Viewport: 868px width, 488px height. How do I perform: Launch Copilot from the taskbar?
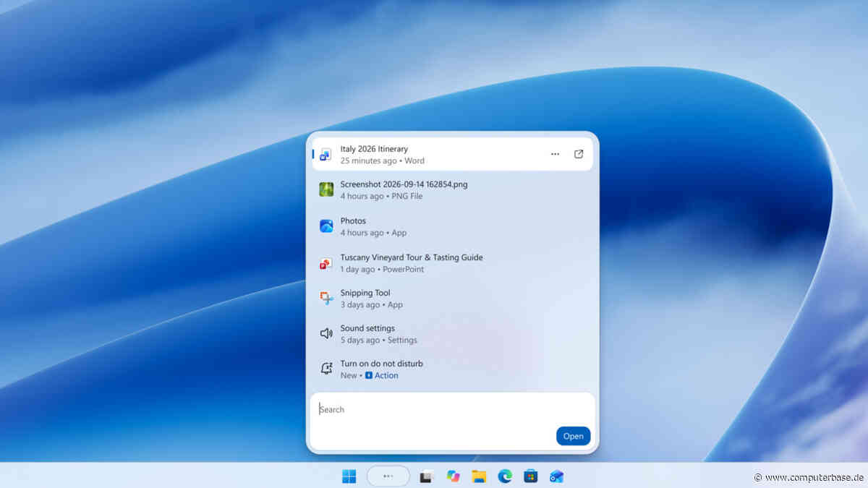tap(454, 476)
